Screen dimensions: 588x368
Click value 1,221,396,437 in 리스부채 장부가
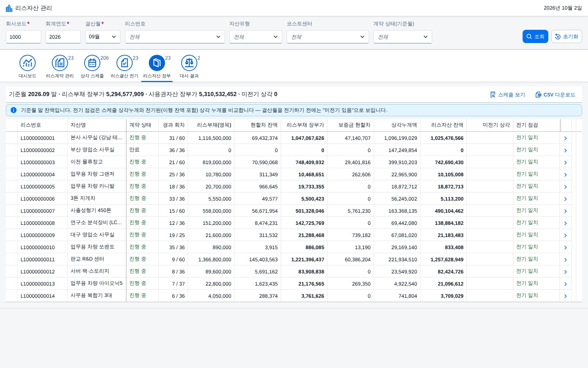308,259
